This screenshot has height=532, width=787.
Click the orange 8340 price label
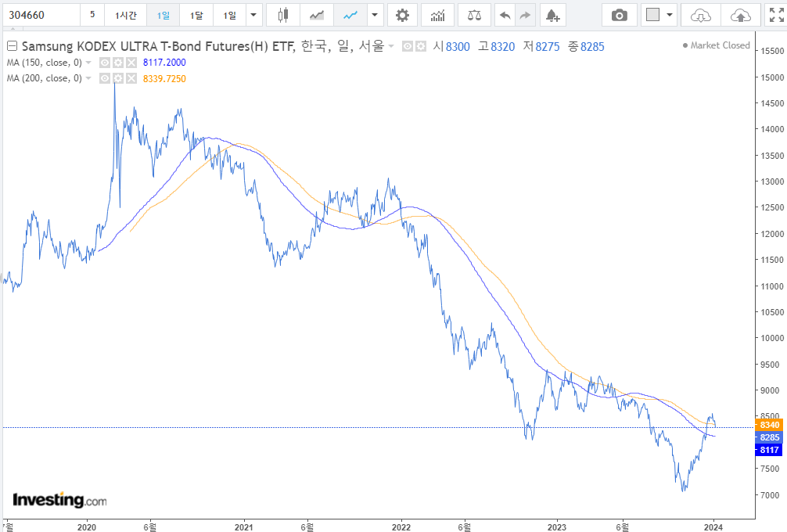coord(769,425)
